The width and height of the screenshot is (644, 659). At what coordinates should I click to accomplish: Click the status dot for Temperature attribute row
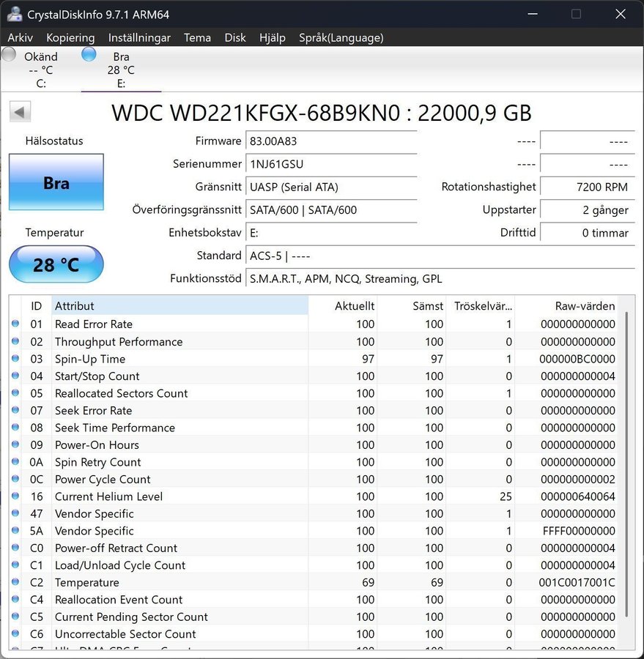[15, 583]
